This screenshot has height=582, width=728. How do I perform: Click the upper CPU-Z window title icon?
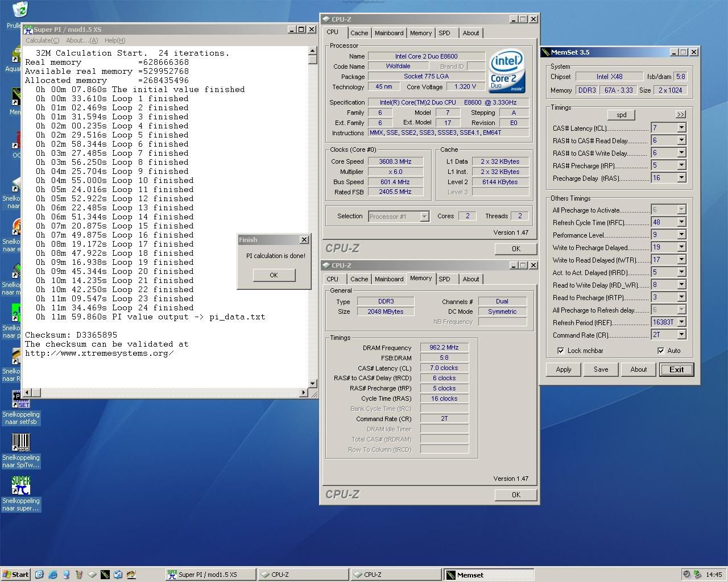pos(327,19)
